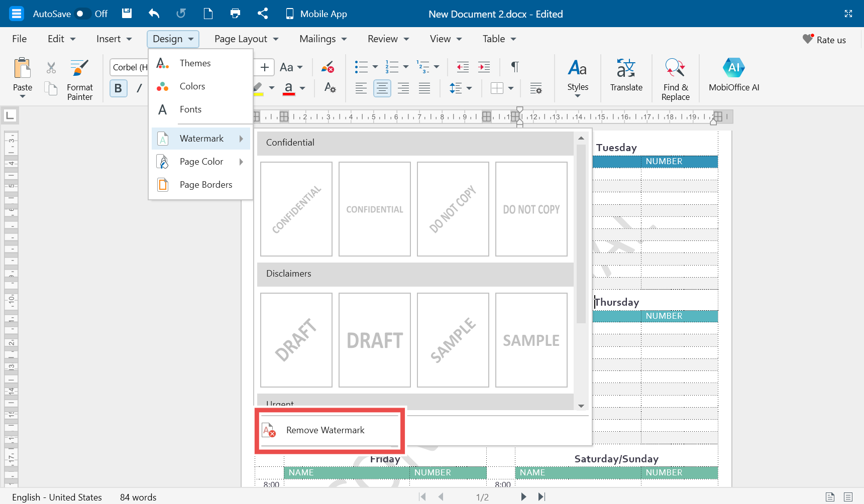The height and width of the screenshot is (504, 864).
Task: Open the Page Layout dropdown menu
Action: click(246, 39)
